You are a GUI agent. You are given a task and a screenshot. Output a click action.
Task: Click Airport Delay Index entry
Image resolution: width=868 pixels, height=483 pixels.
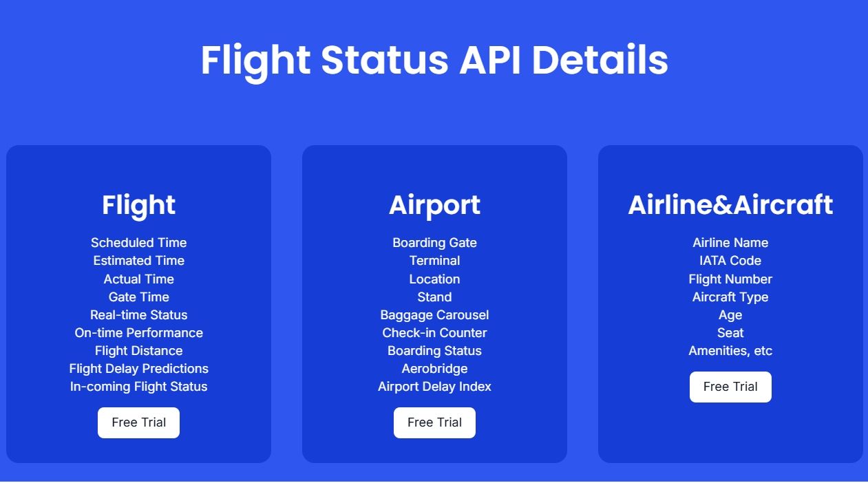click(x=434, y=386)
